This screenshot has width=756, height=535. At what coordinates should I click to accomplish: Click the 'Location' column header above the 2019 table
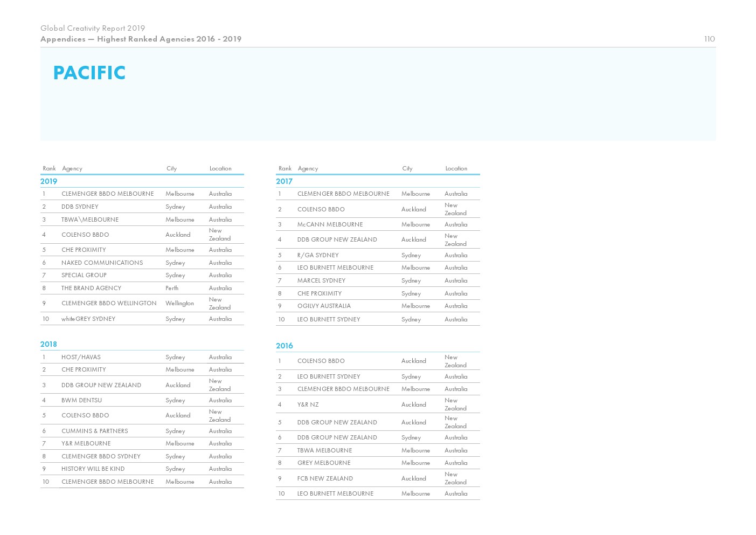[220, 168]
